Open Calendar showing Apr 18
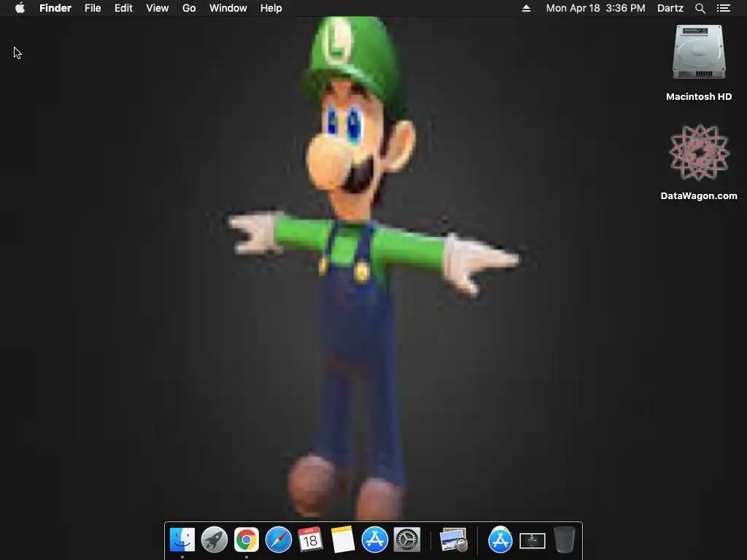 click(x=310, y=540)
